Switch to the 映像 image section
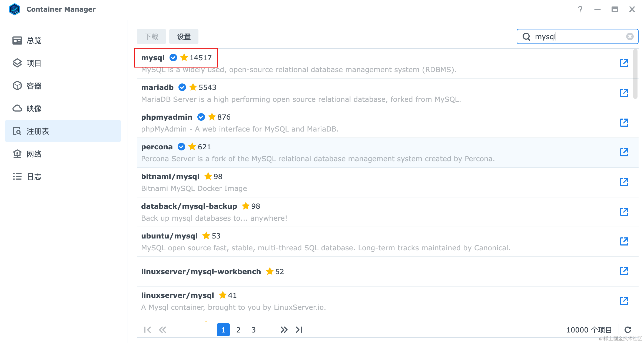The width and height of the screenshot is (644, 343). [x=34, y=109]
